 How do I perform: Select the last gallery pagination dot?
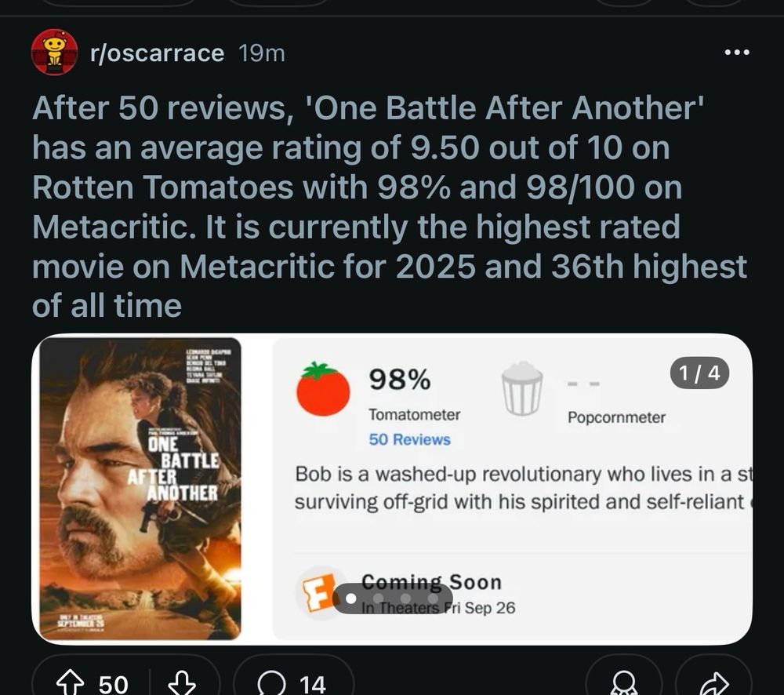(433, 599)
